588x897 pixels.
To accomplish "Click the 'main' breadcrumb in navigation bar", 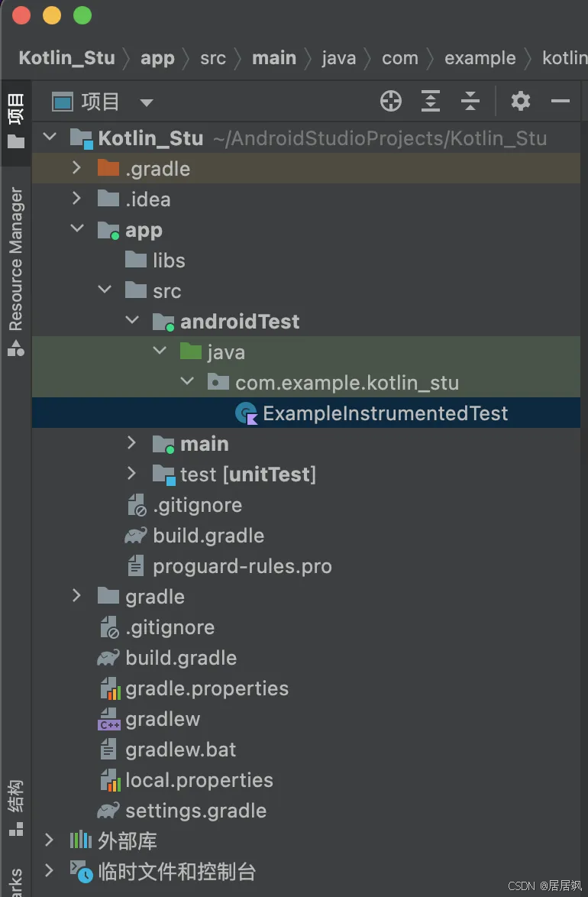I will [274, 58].
